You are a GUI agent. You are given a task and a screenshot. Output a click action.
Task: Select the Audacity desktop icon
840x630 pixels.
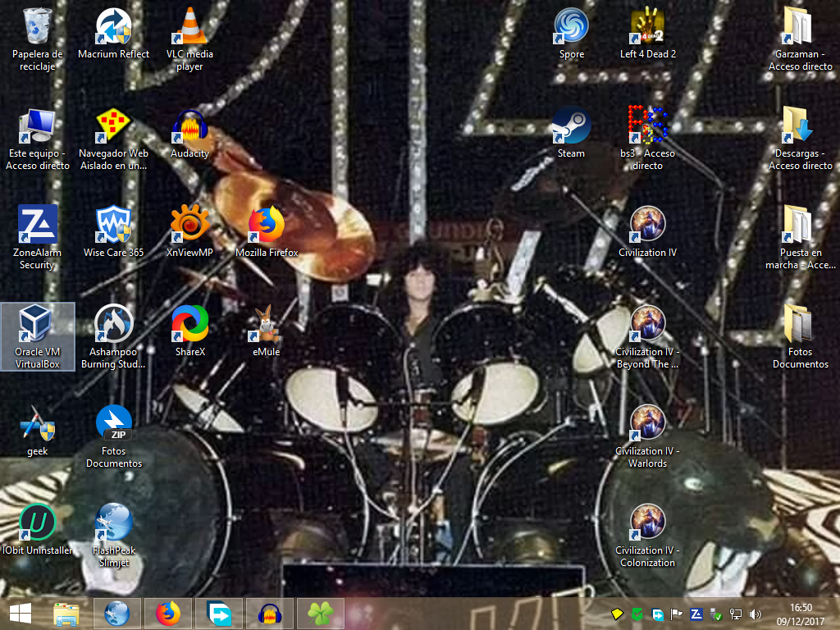tap(189, 133)
